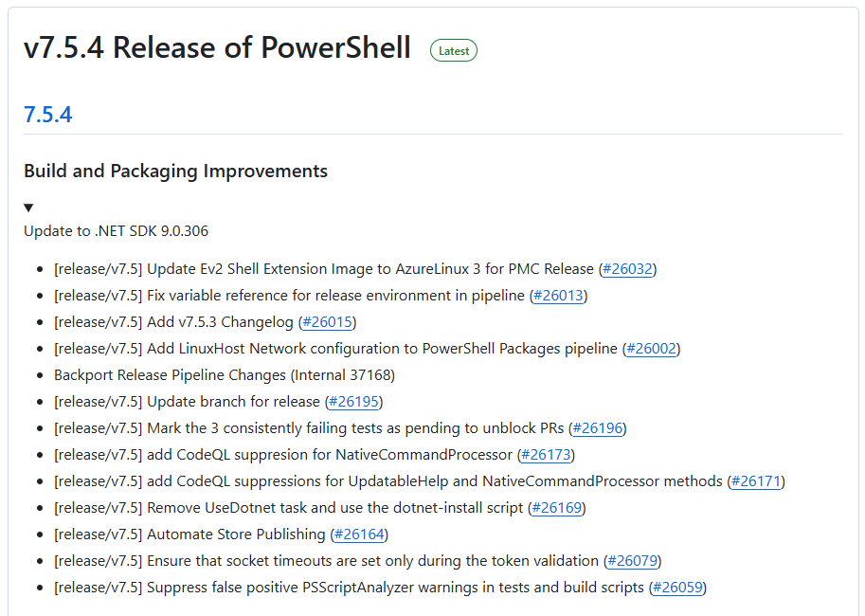Open pull request #26171 link
Screen dimensions: 865x616
coord(755,481)
